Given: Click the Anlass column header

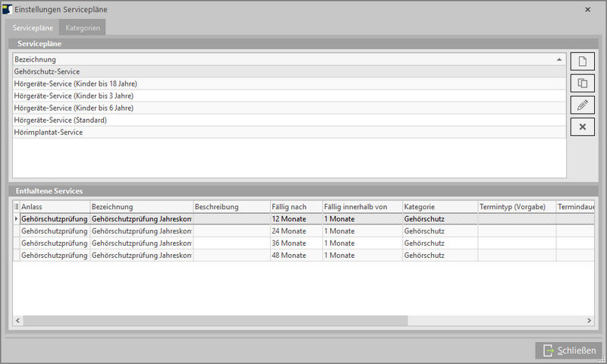Looking at the screenshot, I should pos(53,206).
